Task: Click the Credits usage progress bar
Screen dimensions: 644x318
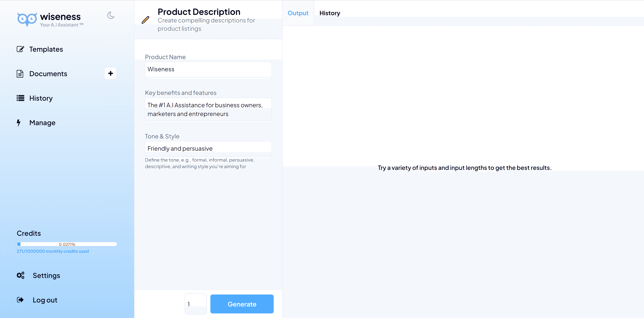Action: pyautogui.click(x=67, y=244)
